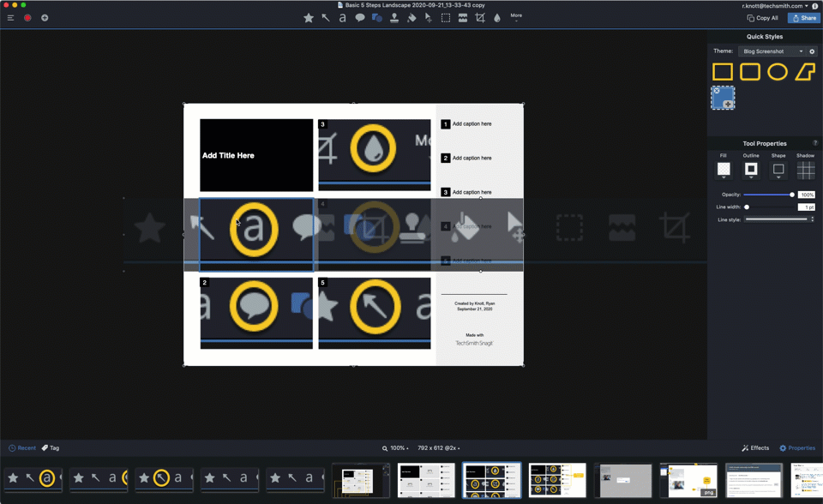Open the Shadow direction grid
This screenshot has height=504, width=823.
point(806,170)
